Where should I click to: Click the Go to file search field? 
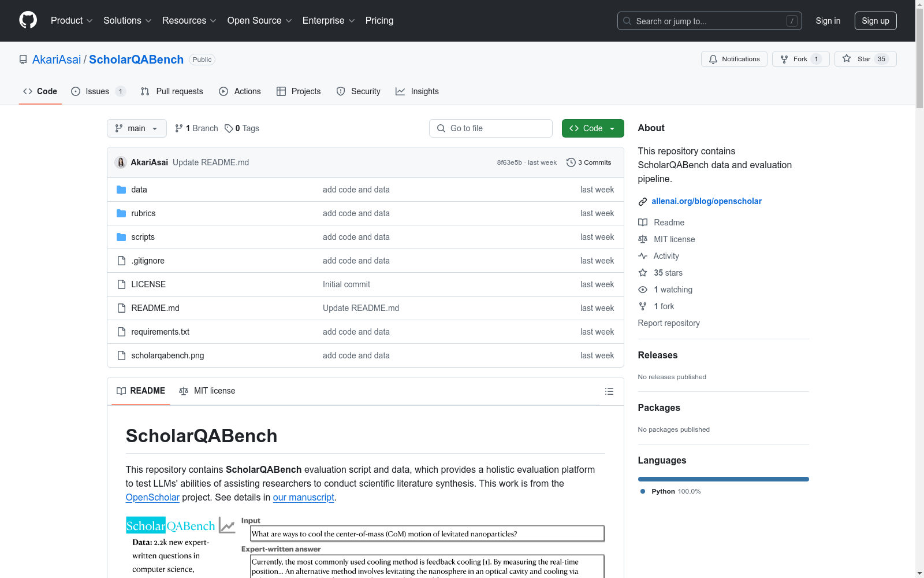tap(491, 128)
